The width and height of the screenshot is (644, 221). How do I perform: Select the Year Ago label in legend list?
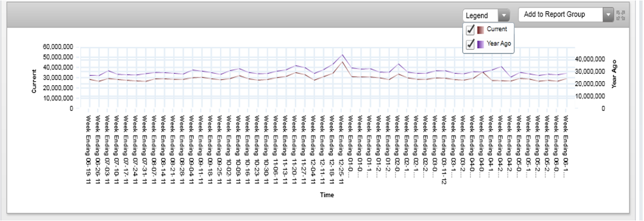coord(499,44)
